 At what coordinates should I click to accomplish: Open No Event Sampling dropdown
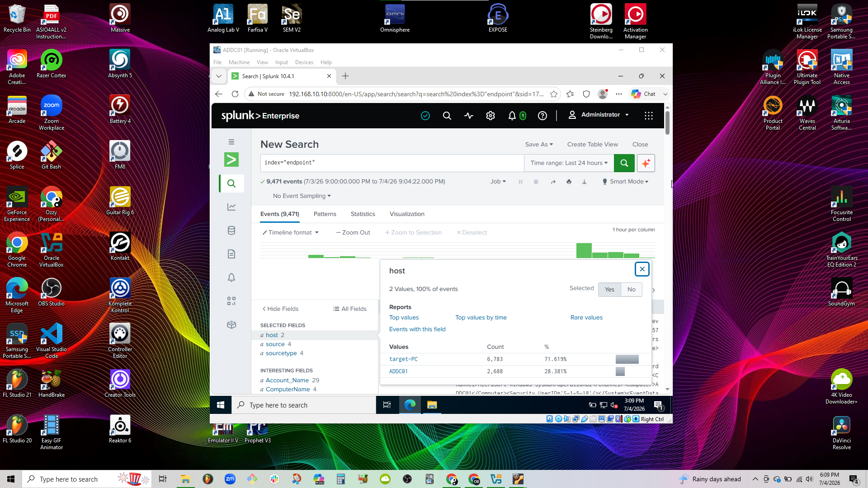pyautogui.click(x=302, y=196)
